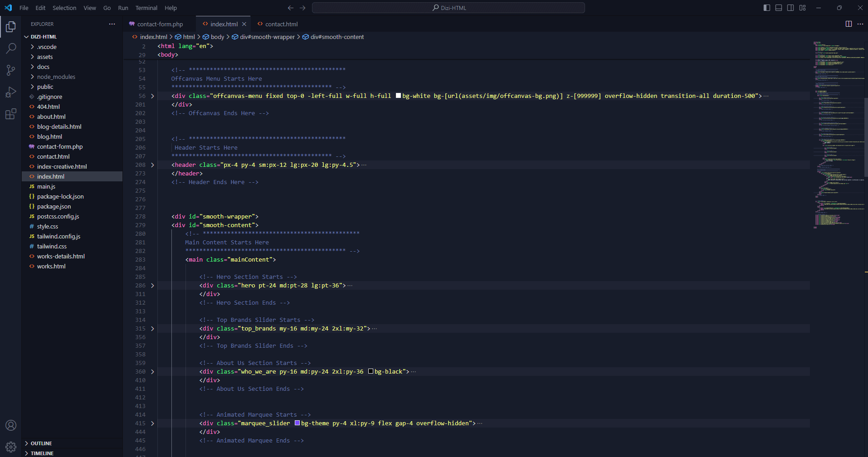The image size is (868, 457).
Task: Open editor More Actions ellipsis
Action: point(860,24)
